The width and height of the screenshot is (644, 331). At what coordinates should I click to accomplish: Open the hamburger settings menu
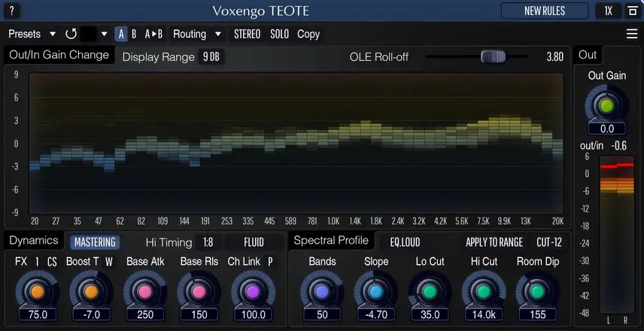coord(632,34)
